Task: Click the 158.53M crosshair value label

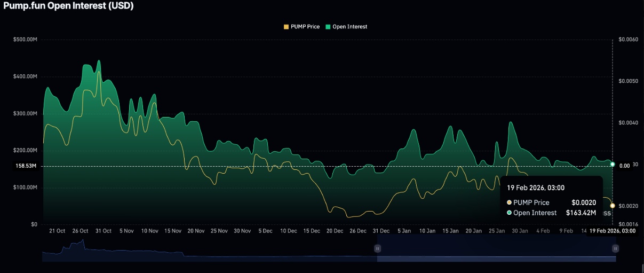Action: tap(26, 166)
